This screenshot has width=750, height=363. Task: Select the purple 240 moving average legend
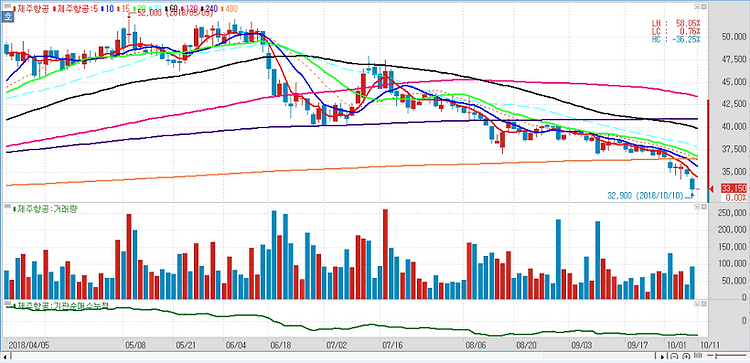click(x=210, y=8)
